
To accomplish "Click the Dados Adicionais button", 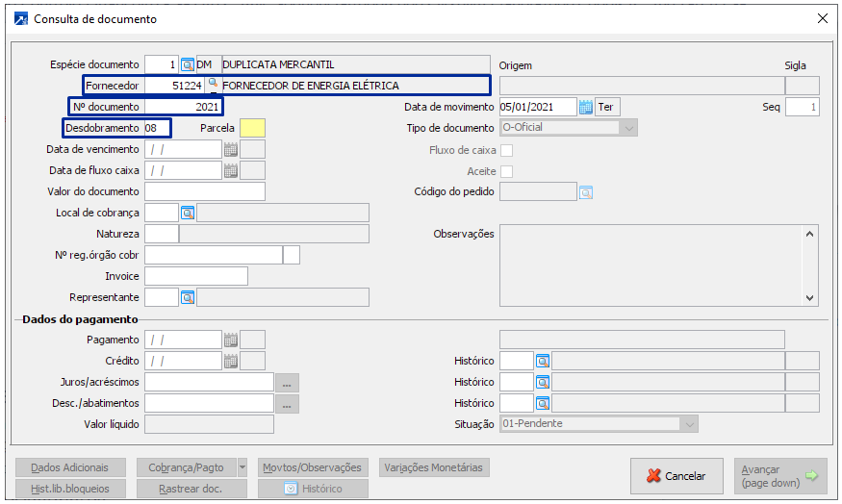I will [x=69, y=467].
